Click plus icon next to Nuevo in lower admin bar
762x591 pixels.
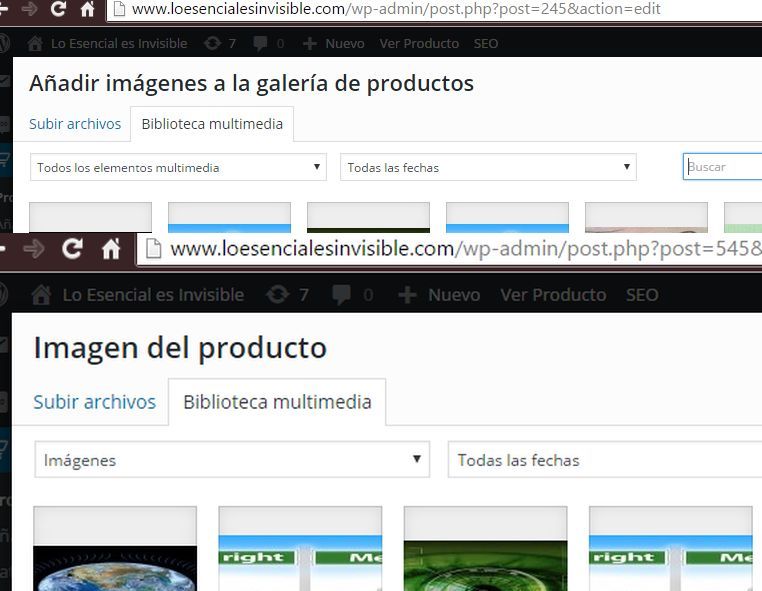tap(407, 295)
